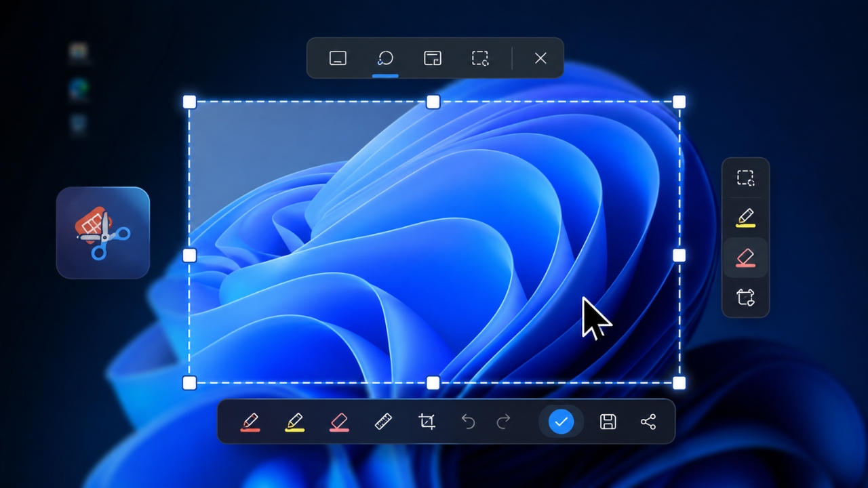Screen dimensions: 868x488
Task: Select dashed selection tool in right panel
Action: 746,178
